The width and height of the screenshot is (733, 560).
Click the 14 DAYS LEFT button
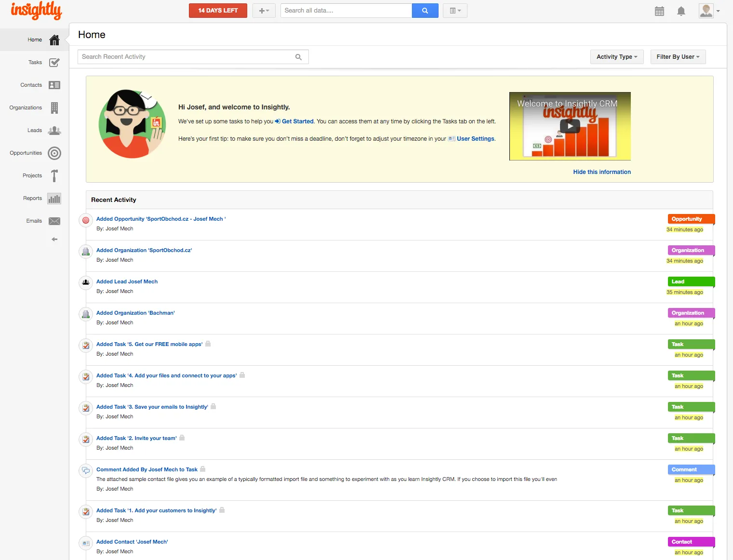pyautogui.click(x=218, y=11)
